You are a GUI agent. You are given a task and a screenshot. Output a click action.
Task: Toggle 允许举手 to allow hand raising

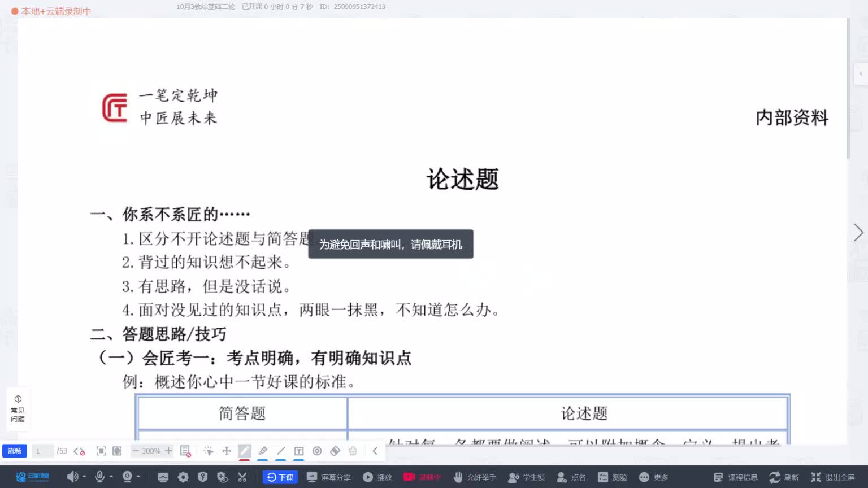475,477
